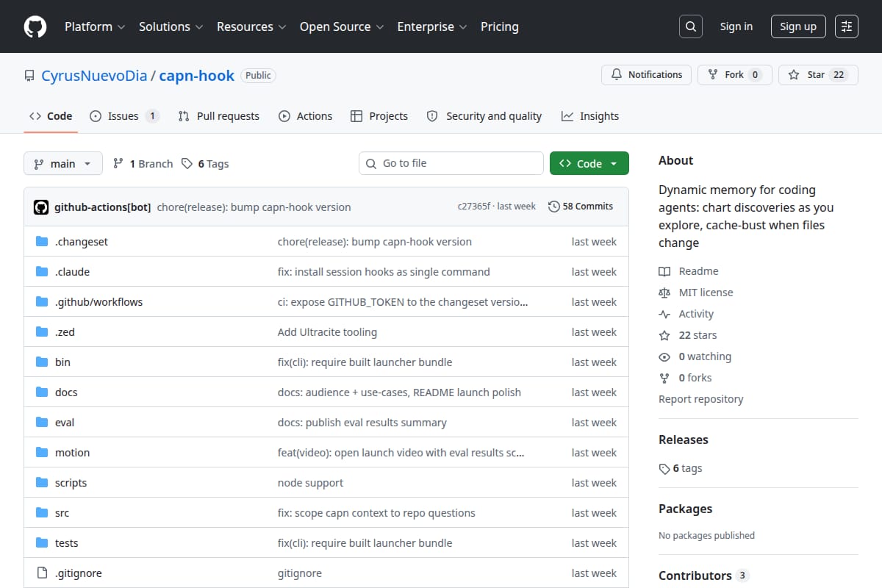Expand the Resources menu
This screenshot has height=588, width=882.
pos(251,26)
